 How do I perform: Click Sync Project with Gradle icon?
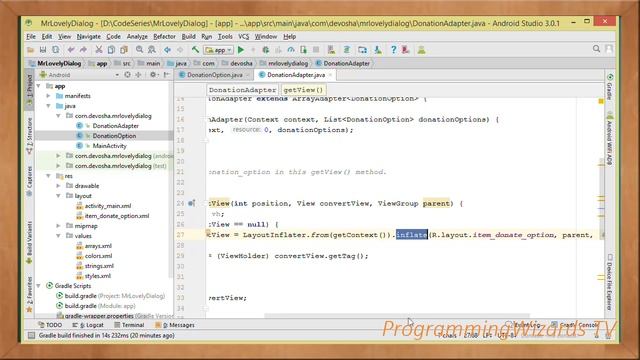347,50
